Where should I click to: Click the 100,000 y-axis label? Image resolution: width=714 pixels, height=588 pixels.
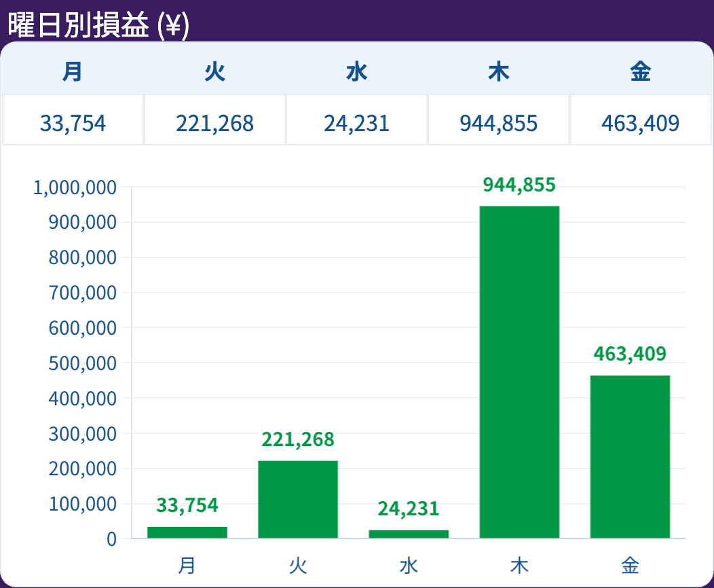pos(82,504)
